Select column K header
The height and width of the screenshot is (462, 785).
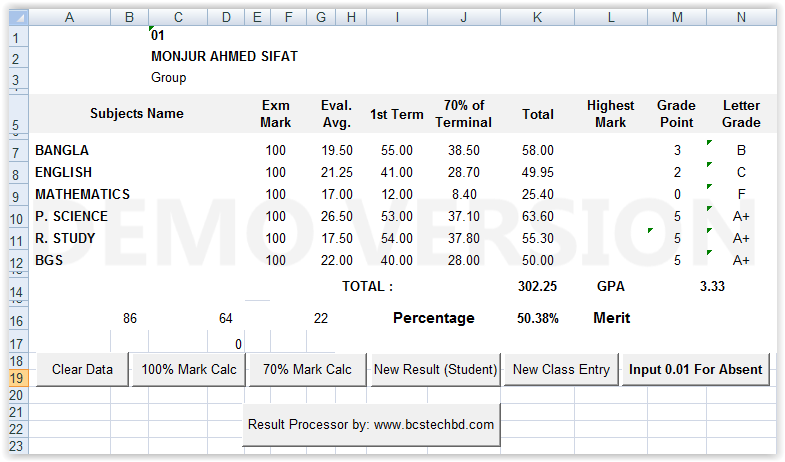[537, 18]
